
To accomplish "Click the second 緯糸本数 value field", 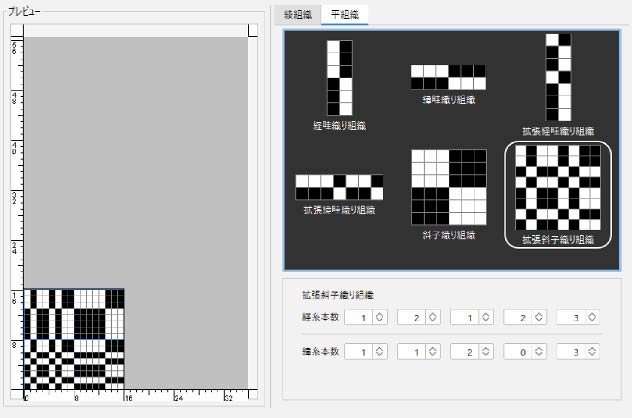I will [412, 351].
